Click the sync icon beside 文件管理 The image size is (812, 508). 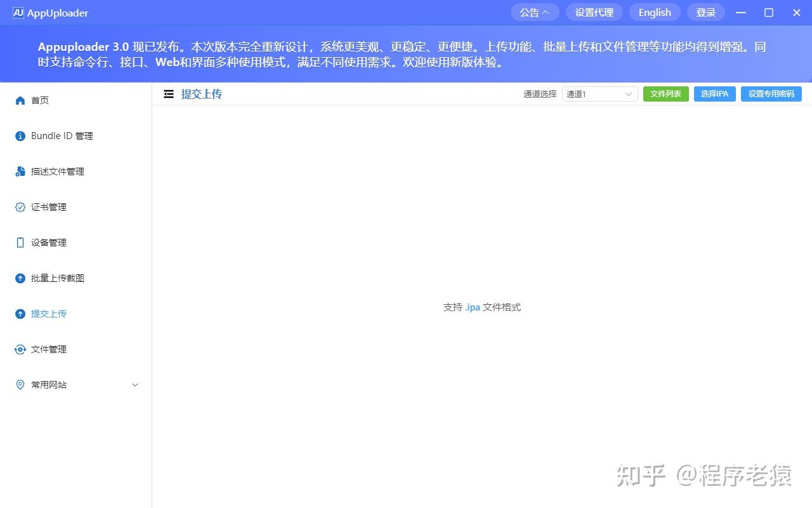click(x=20, y=349)
